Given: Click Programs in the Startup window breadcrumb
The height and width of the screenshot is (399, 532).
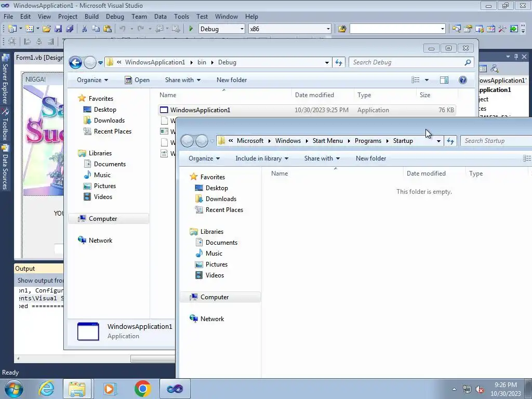Looking at the screenshot, I should click(x=368, y=141).
